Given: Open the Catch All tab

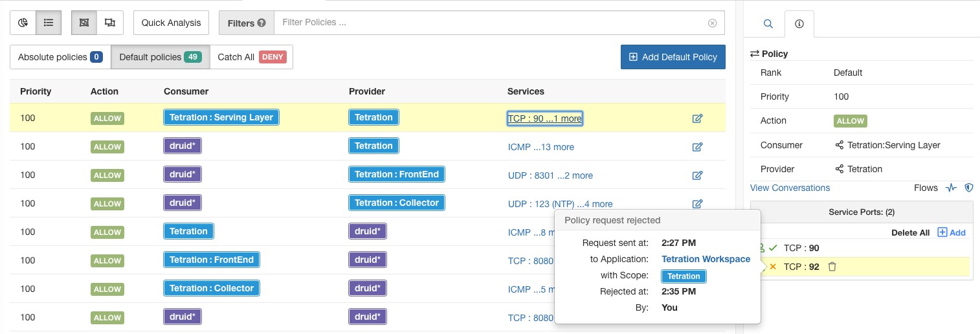Looking at the screenshot, I should (x=251, y=57).
